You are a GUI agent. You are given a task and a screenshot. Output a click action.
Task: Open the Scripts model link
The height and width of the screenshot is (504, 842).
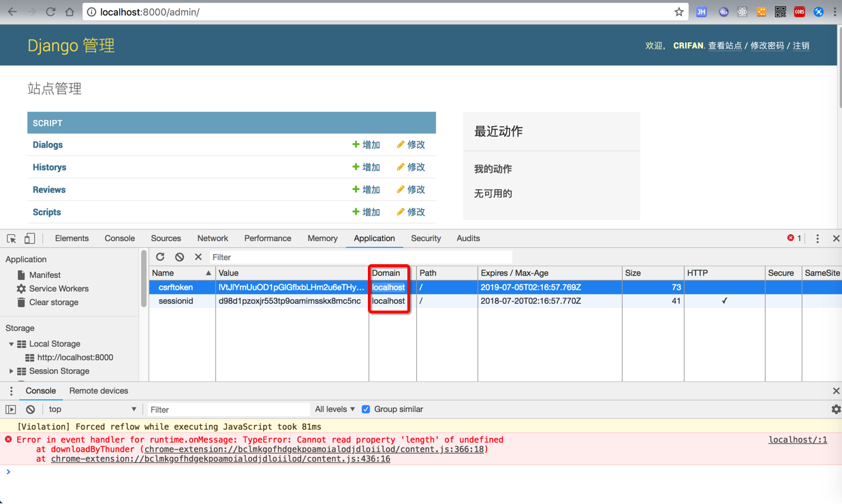click(x=46, y=212)
